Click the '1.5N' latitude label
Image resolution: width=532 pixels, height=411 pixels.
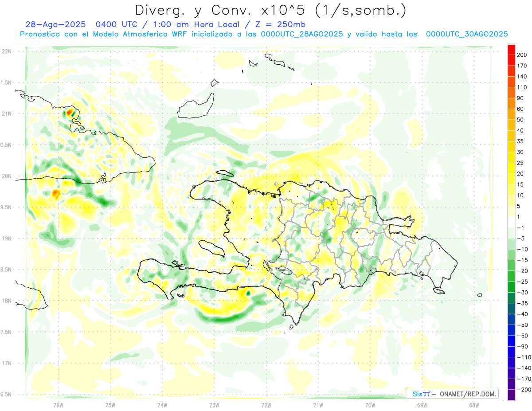(x=7, y=82)
